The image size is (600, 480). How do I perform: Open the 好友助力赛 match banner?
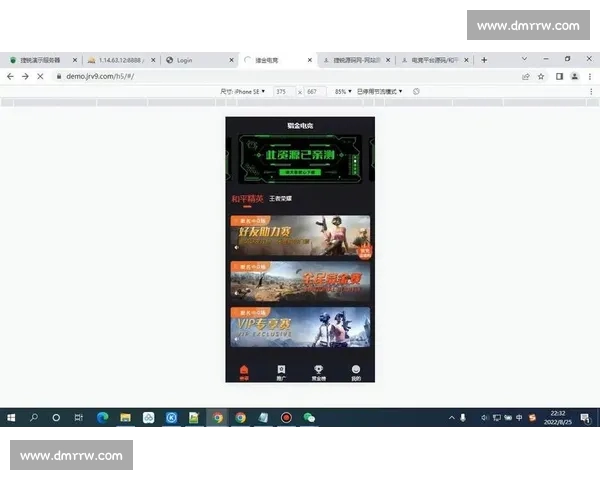point(300,234)
